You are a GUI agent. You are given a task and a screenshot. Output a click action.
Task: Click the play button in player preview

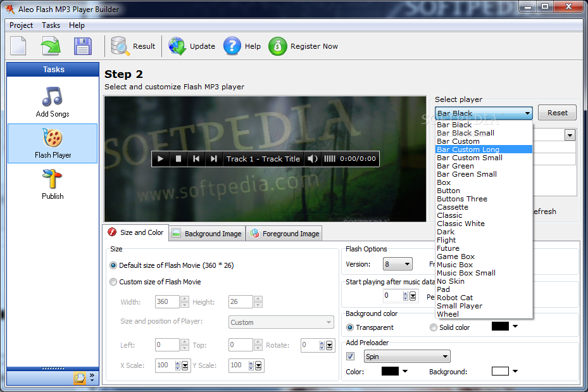point(161,159)
